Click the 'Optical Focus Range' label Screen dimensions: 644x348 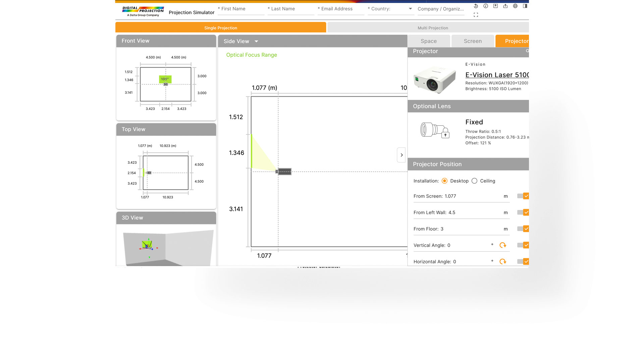[252, 55]
